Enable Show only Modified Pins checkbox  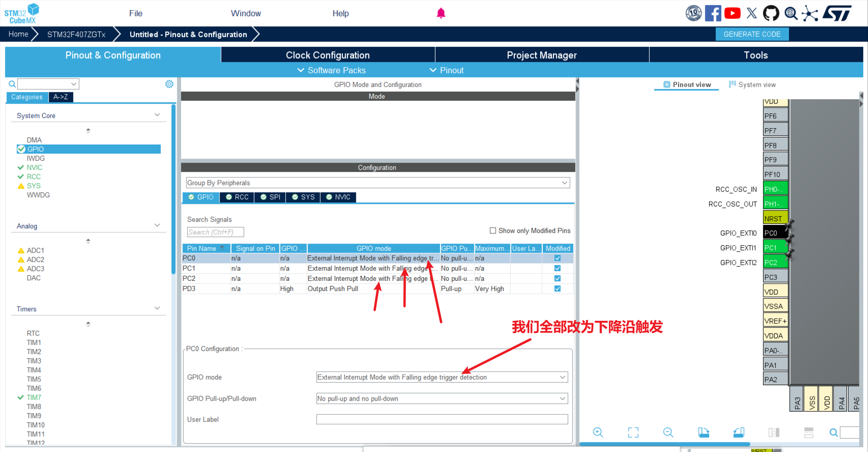click(493, 231)
